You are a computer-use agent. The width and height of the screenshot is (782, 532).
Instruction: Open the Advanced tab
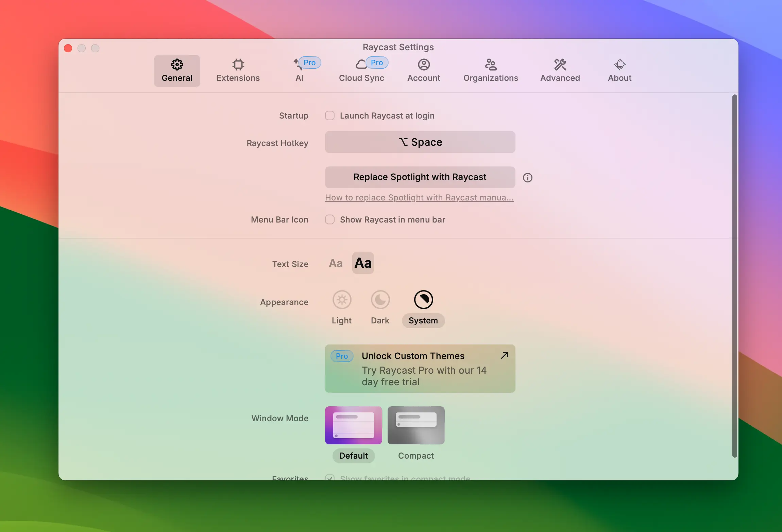[560, 71]
